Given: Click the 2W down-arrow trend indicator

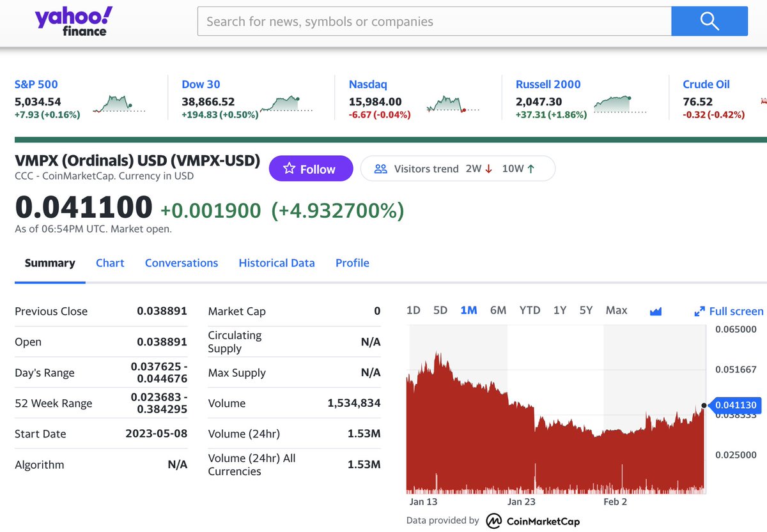Looking at the screenshot, I should coord(479,169).
